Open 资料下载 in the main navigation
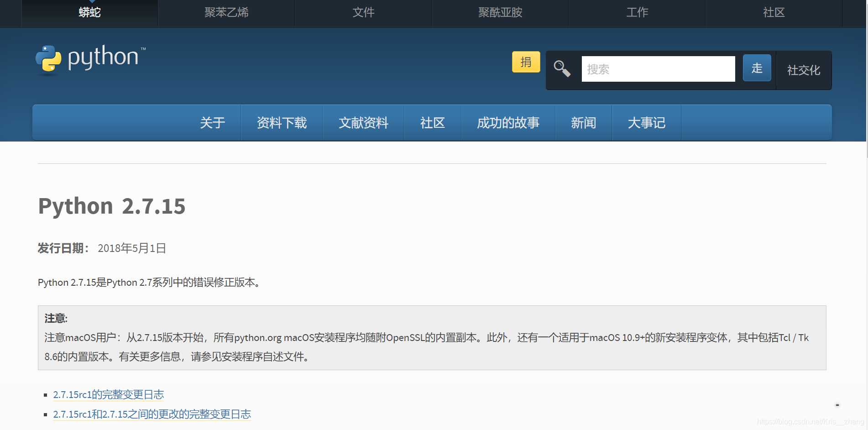 (282, 123)
